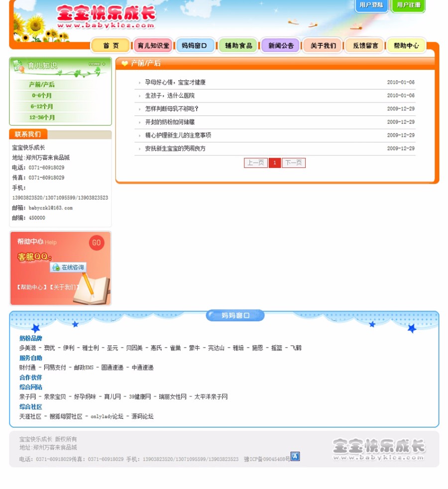The height and width of the screenshot is (489, 448).
Task: Click the round GO button in help box
Action: [97, 243]
